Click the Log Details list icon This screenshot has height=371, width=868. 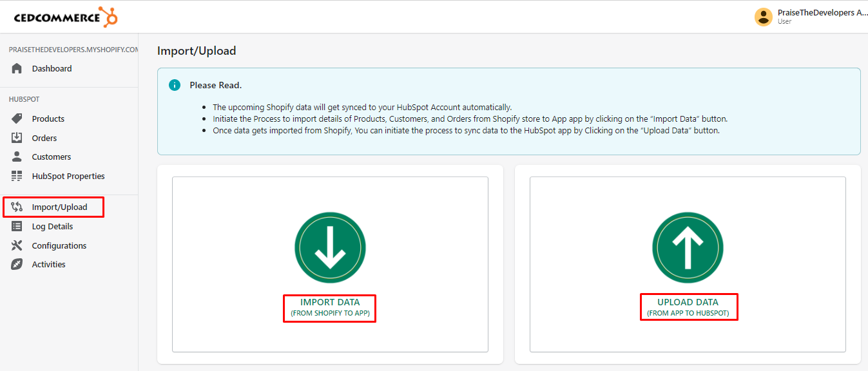click(17, 226)
